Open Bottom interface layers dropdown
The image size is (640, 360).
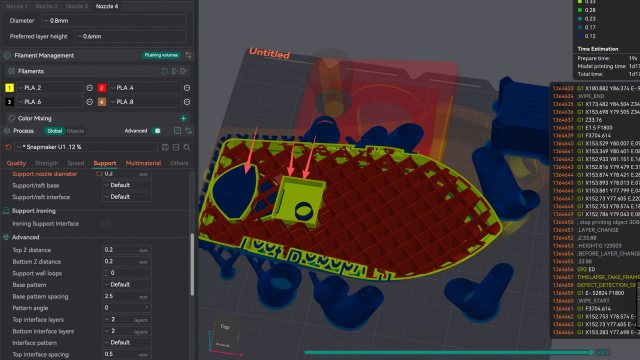point(127,331)
